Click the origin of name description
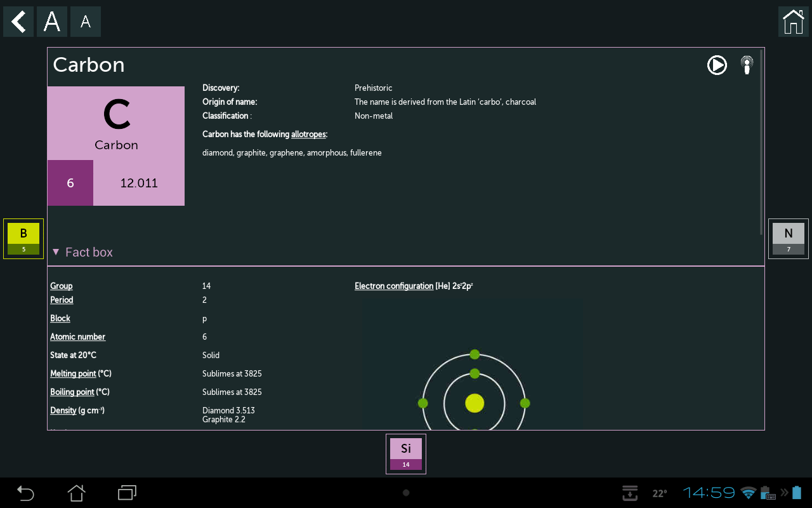The width and height of the screenshot is (812, 508). coord(445,102)
